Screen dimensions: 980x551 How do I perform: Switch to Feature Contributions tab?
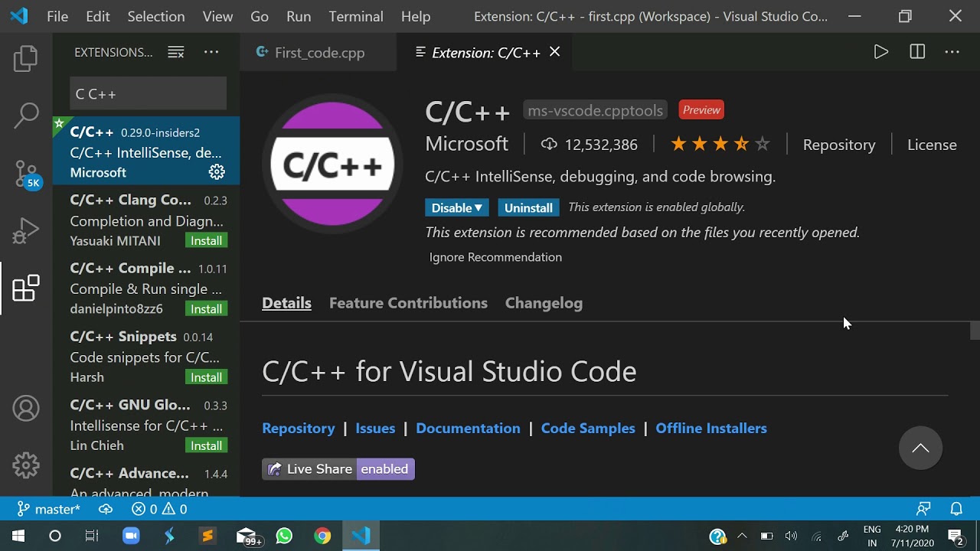pyautogui.click(x=408, y=303)
